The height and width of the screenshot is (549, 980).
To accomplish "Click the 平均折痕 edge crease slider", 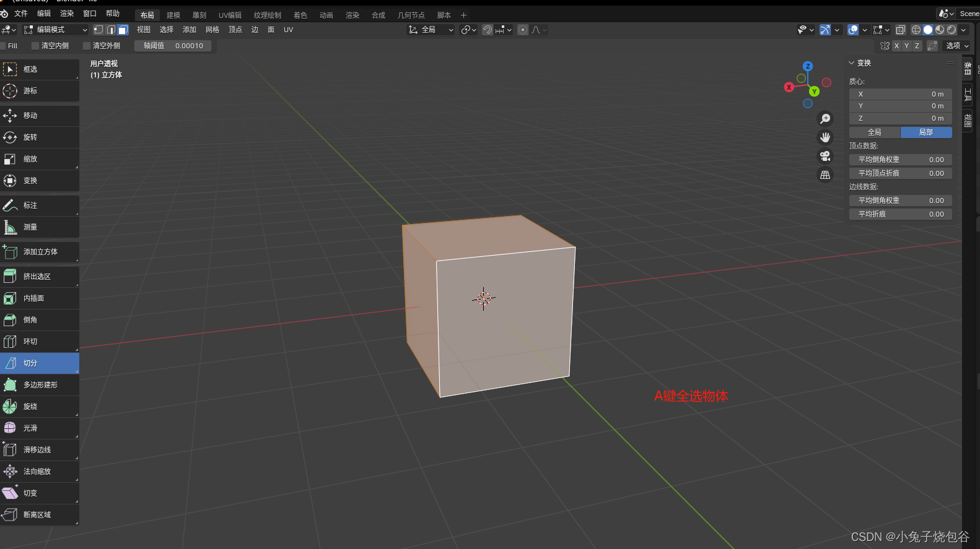I will coord(901,214).
